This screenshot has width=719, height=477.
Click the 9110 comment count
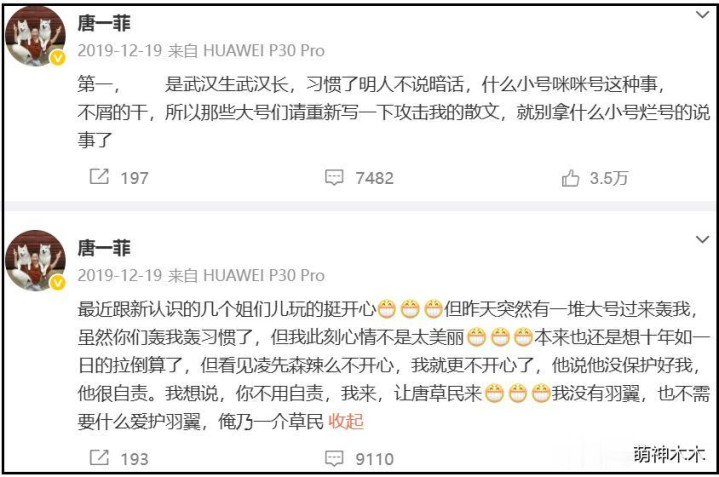click(374, 459)
